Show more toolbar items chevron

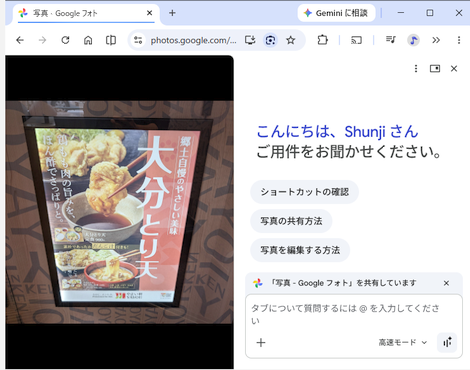click(436, 40)
